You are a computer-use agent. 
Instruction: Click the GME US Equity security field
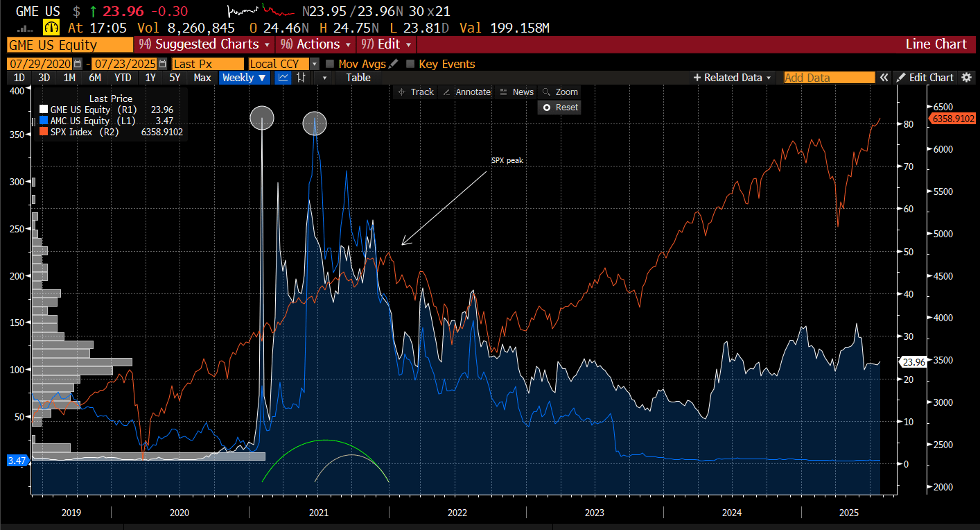[x=70, y=44]
